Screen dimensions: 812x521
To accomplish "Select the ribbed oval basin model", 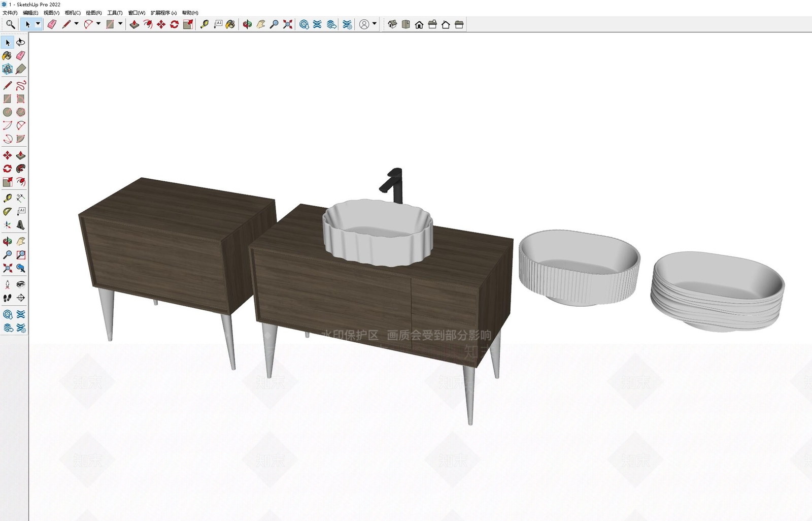I will [x=579, y=268].
